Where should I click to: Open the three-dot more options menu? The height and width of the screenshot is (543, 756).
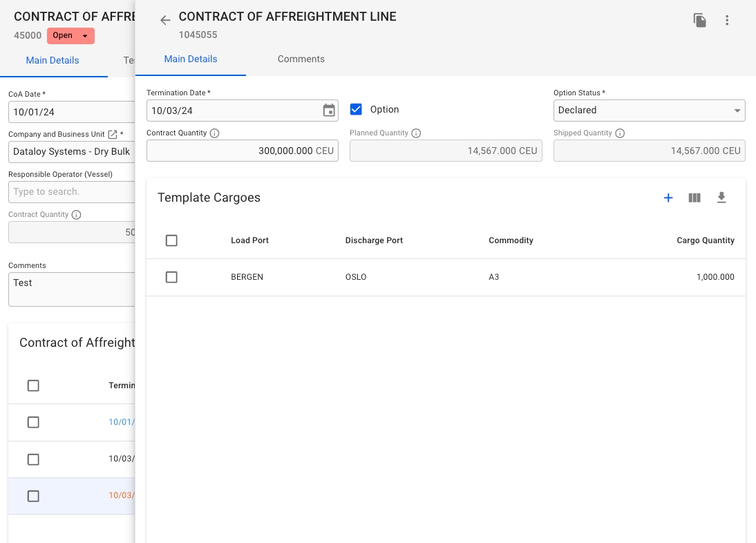(x=727, y=20)
